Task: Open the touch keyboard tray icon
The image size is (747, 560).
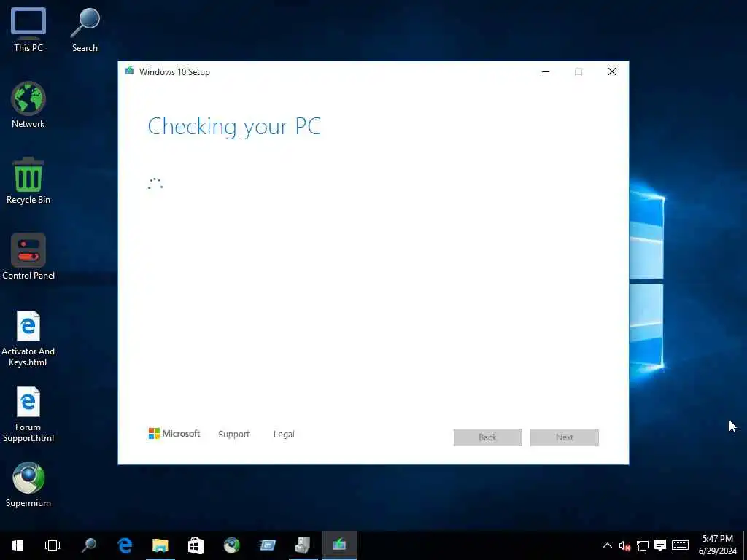Action: (x=681, y=545)
